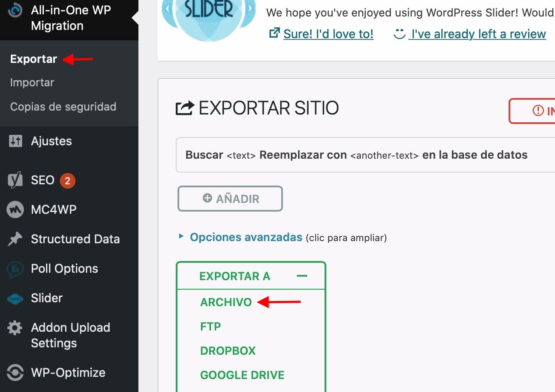Choose GOOGLE DRIVE export option
This screenshot has width=555, height=392.
click(242, 375)
